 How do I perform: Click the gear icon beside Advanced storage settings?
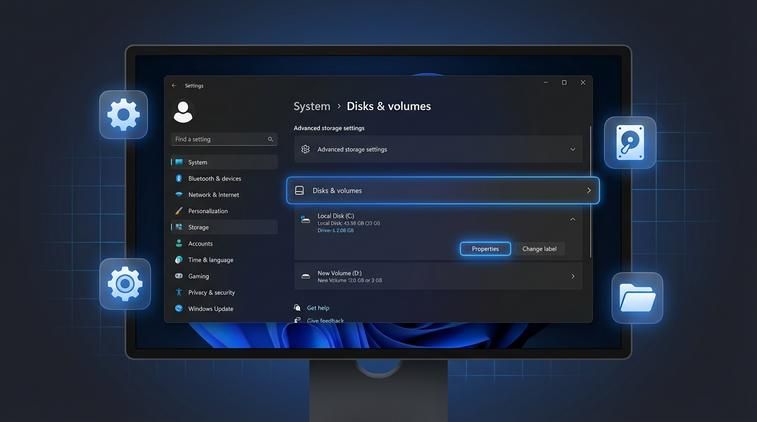(305, 149)
